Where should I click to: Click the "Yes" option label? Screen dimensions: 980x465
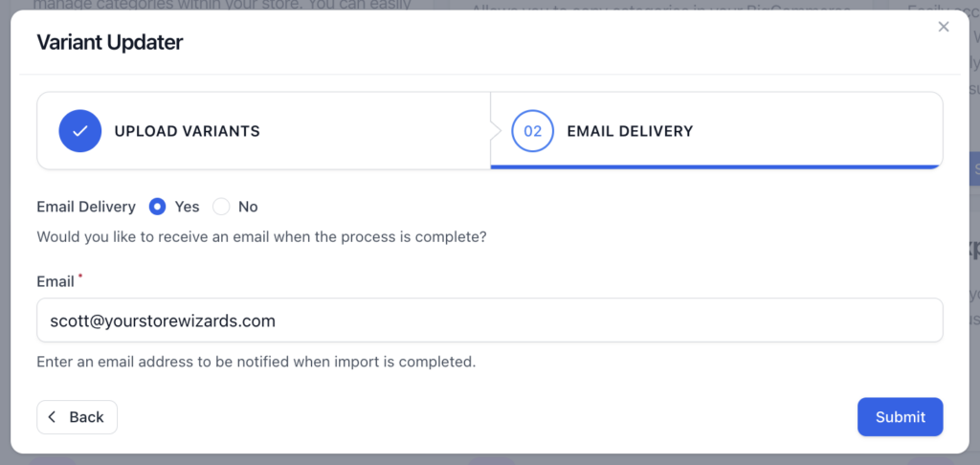(187, 207)
